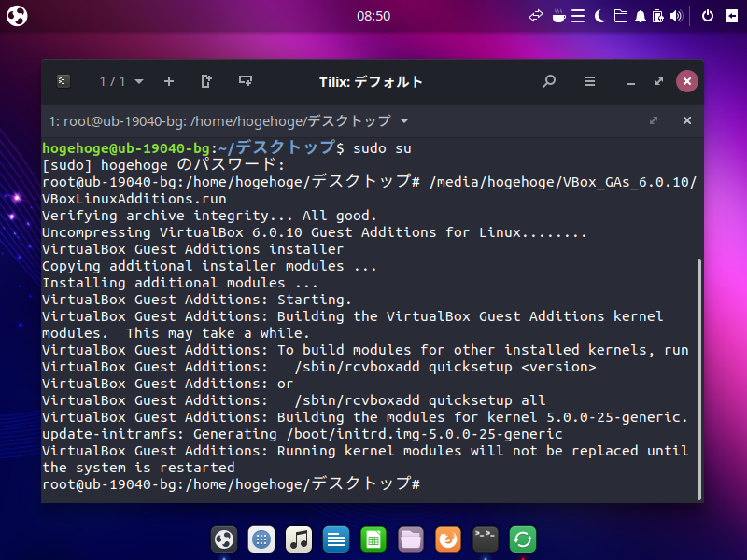
Task: Click the clock showing 08:50
Action: 373,16
